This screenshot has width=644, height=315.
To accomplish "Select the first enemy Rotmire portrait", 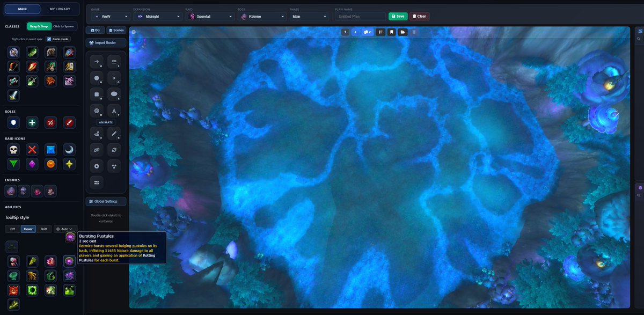I will (x=11, y=191).
